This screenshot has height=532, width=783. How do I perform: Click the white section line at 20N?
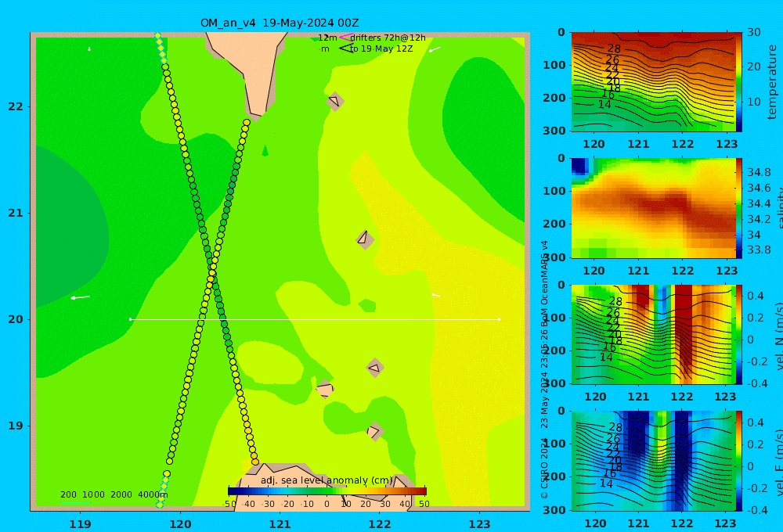pyautogui.click(x=315, y=319)
